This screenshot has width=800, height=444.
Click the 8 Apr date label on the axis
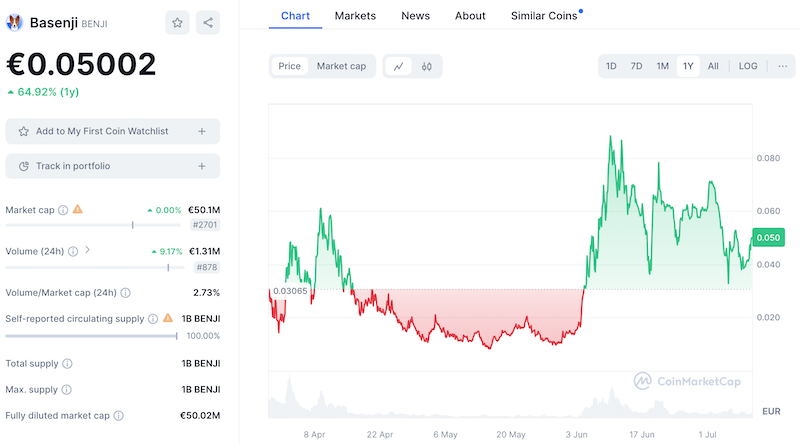314,434
